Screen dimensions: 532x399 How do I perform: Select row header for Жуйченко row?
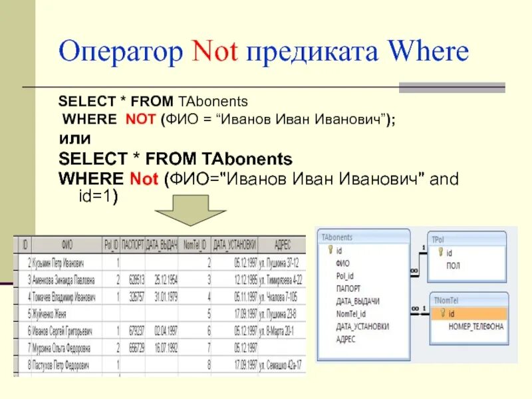click(x=15, y=313)
